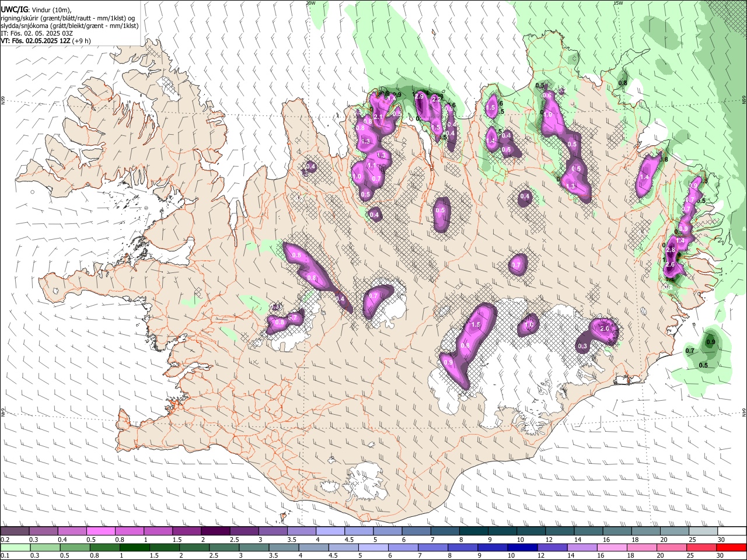Click the '2.6' snowfall value in the east fjords
Screen dimensions: 747x560
click(670, 265)
